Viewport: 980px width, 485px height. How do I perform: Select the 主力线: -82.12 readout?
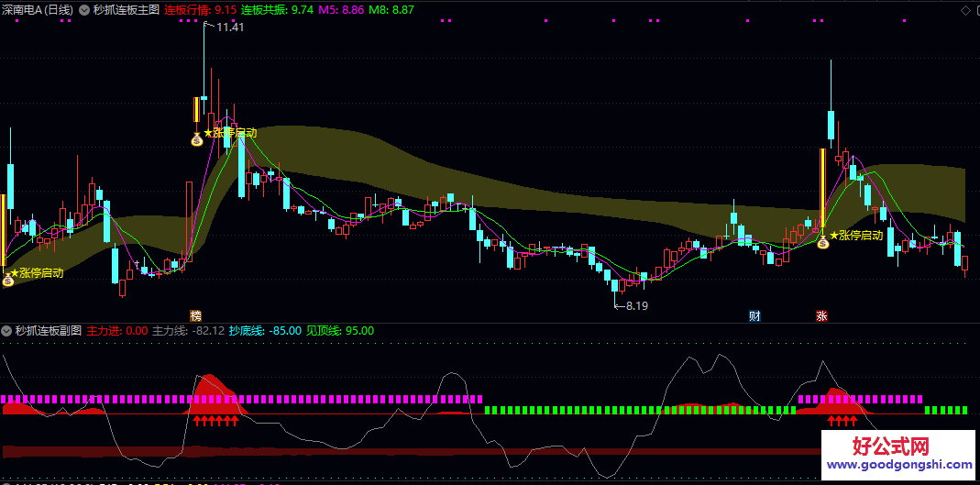pyautogui.click(x=189, y=331)
